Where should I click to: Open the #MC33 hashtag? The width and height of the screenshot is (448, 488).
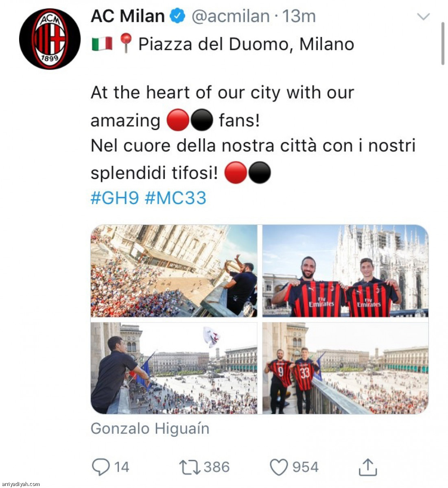pyautogui.click(x=175, y=198)
